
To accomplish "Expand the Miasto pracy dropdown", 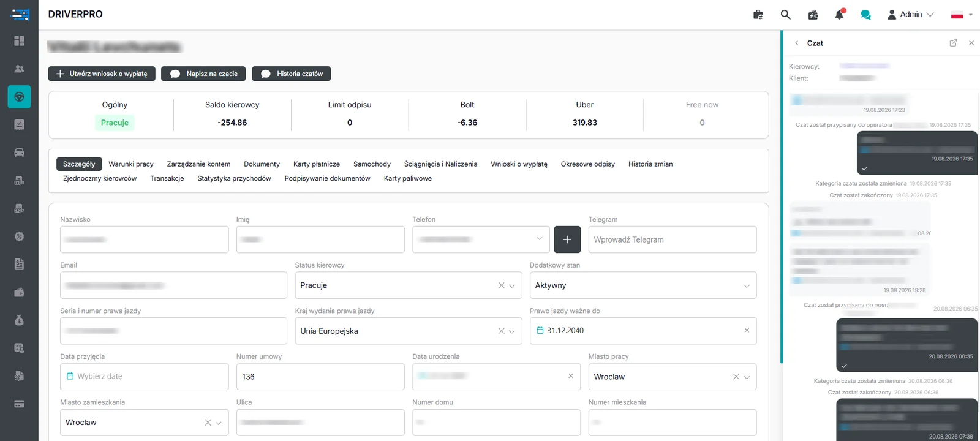I will tap(747, 377).
